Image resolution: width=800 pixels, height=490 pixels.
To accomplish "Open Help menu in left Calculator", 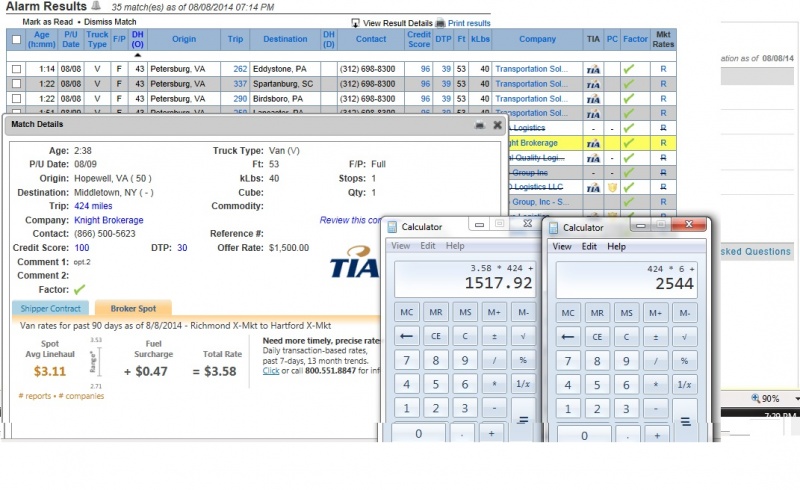I will [455, 246].
